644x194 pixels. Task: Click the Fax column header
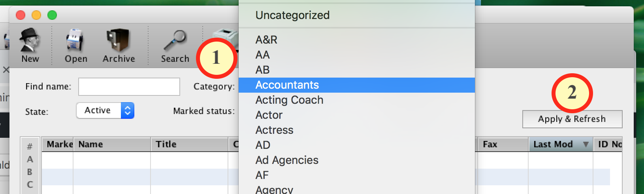point(503,145)
